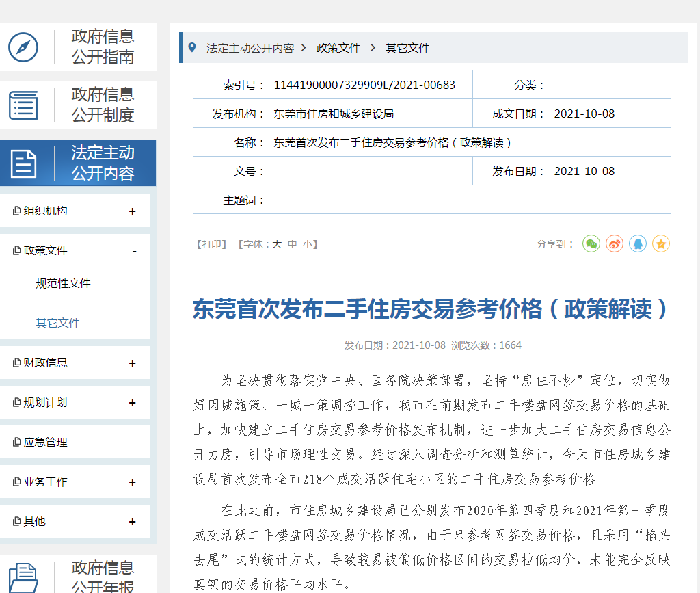Click the compass icon for 政府信息公开指南
The height and width of the screenshot is (593, 700).
click(x=23, y=47)
